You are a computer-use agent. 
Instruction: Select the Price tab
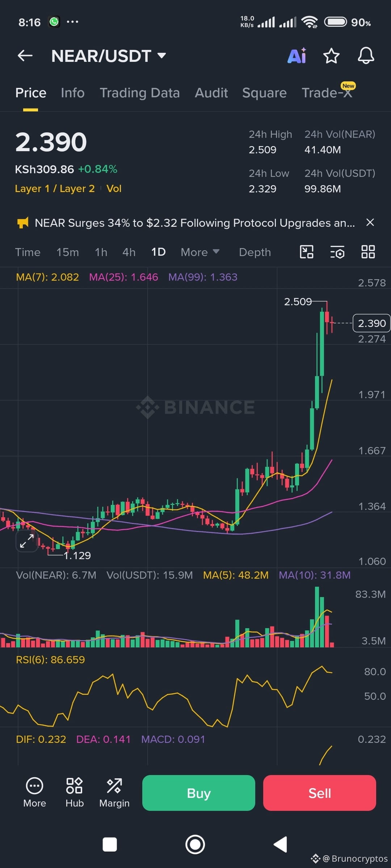31,93
